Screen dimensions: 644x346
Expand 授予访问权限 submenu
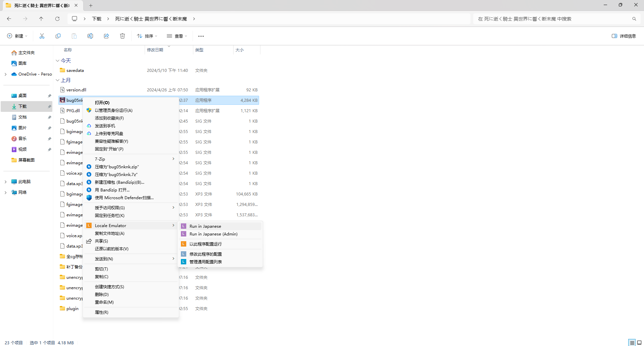[x=131, y=208]
